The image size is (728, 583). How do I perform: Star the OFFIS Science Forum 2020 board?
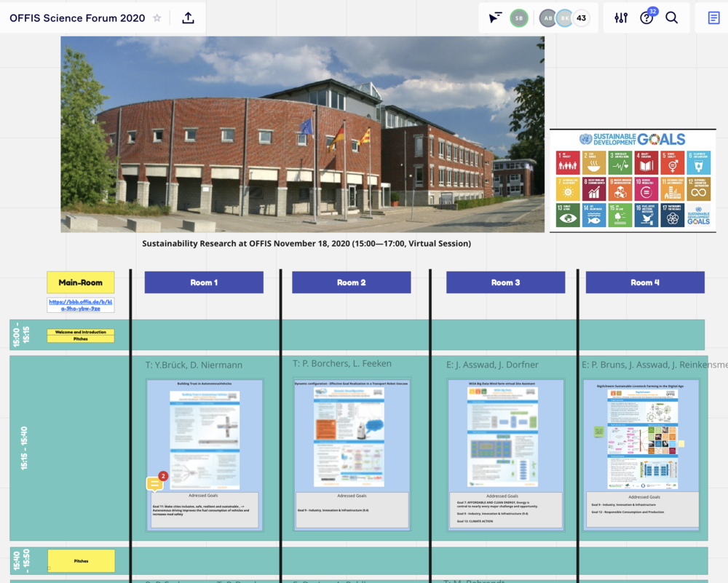coord(157,18)
